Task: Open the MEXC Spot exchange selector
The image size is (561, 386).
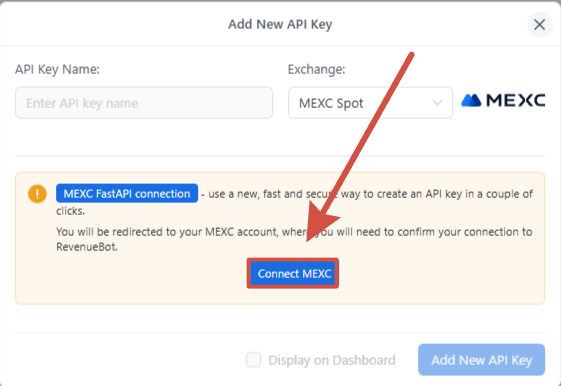Action: 370,103
